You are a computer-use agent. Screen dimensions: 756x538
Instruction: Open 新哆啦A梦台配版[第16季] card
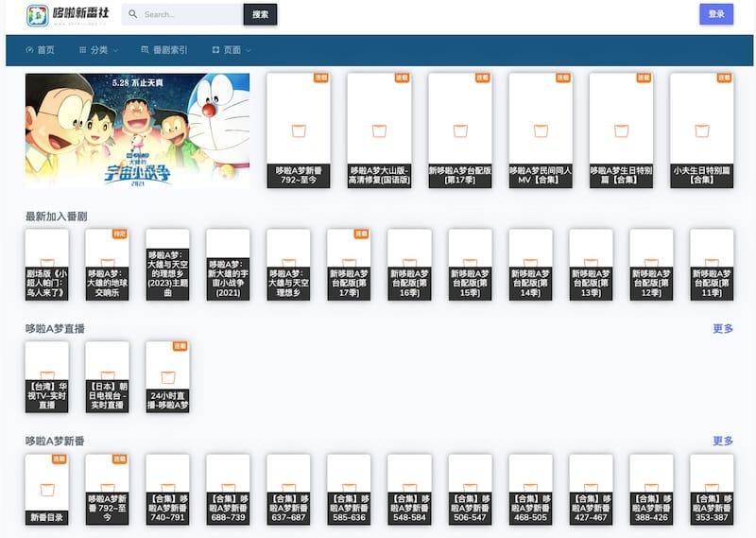coord(409,265)
